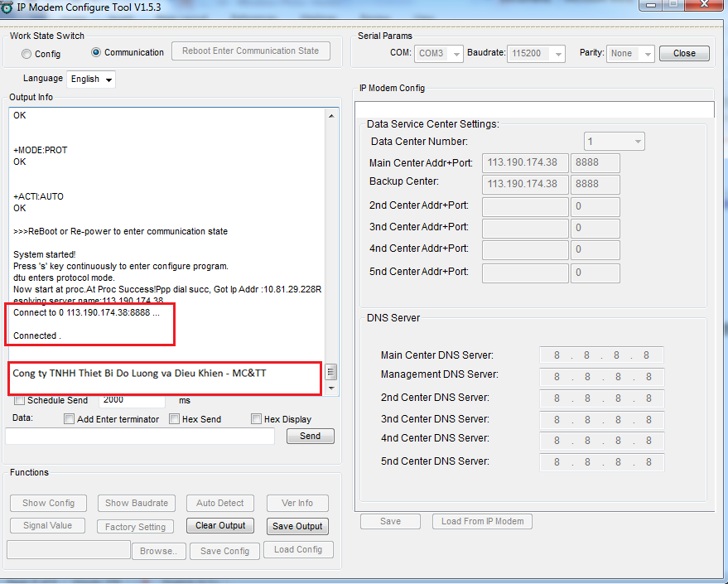Click Management DNS Server field
Viewport: 728px width, 584px height.
pos(601,377)
